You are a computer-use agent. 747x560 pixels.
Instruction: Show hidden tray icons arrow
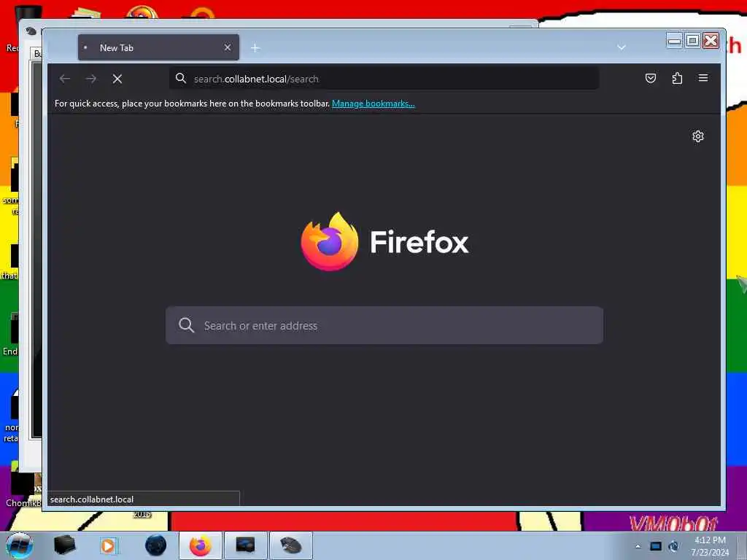[638, 546]
